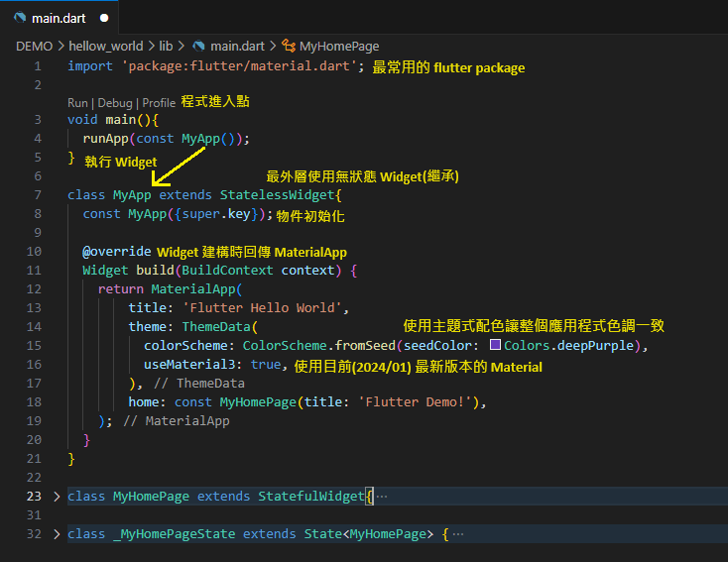Viewport: 728px width, 562px height.
Task: Click the deepPurple color swatch
Action: [x=495, y=345]
